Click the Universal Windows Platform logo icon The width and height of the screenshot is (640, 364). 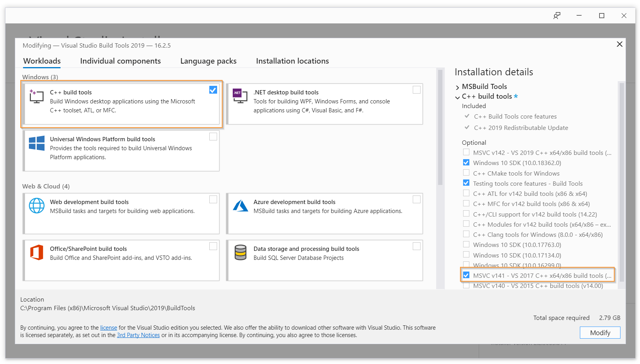point(37,143)
